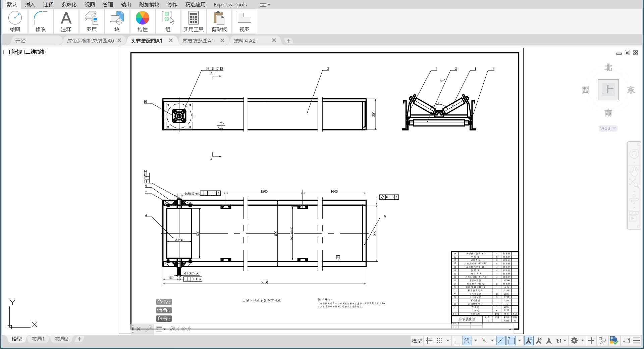Toggle polar tracking in status bar
Image resolution: width=644 pixels, height=349 pixels.
467,341
